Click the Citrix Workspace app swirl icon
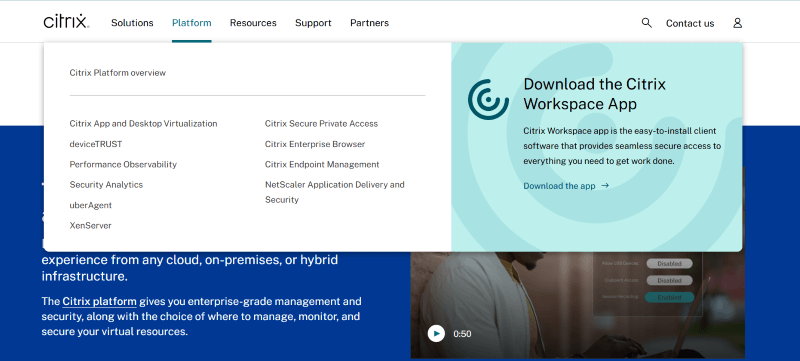The image size is (800, 361). coord(488,99)
